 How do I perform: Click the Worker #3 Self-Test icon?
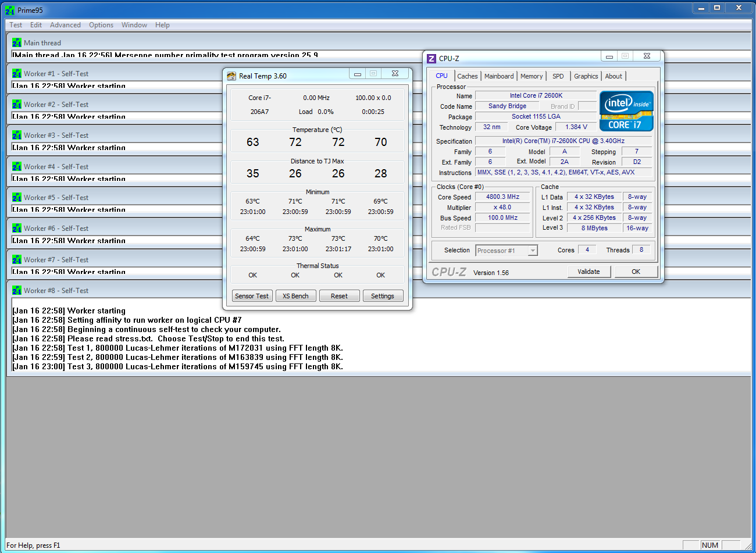[17, 135]
